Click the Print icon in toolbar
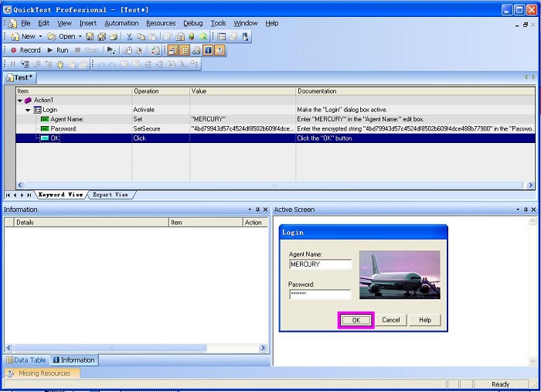The height and width of the screenshot is (392, 541). click(114, 36)
